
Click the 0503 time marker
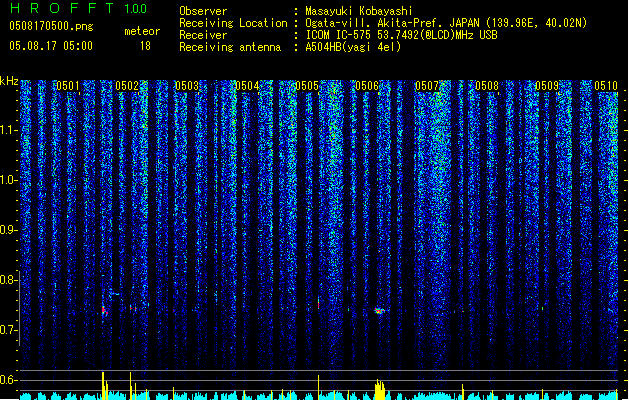pos(187,86)
